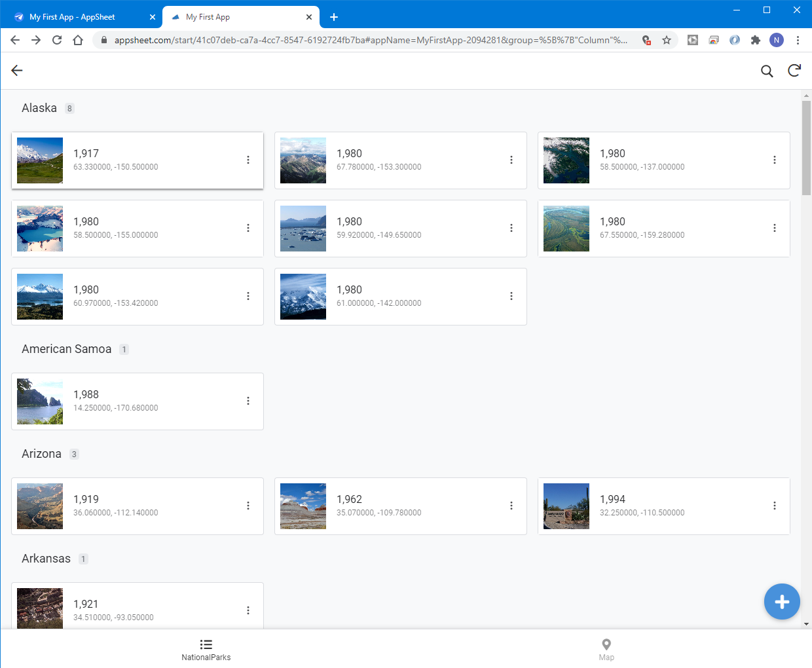Select the Arizona group header
Image resolution: width=812 pixels, height=668 pixels.
(x=41, y=454)
